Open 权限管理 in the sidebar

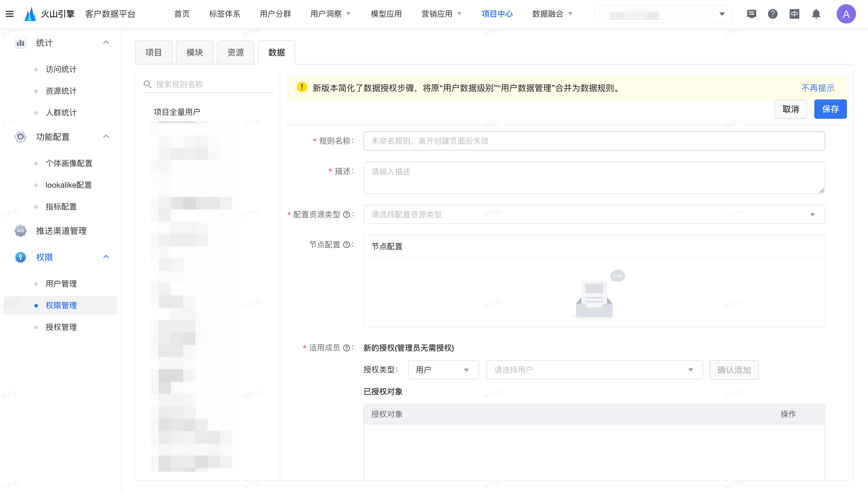click(60, 305)
